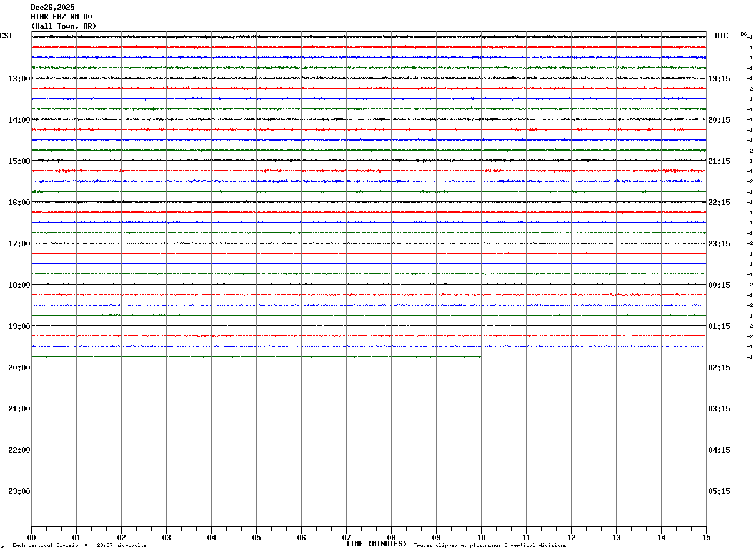Screen dimensions: 756x554
Task: Select minute tick label 12 on axis
Action: pyautogui.click(x=571, y=538)
